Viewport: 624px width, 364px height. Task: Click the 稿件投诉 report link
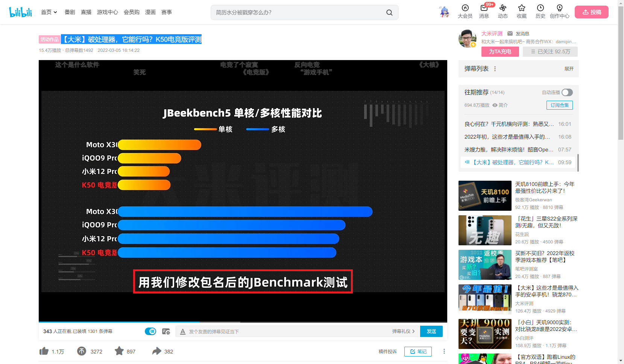tap(388, 352)
